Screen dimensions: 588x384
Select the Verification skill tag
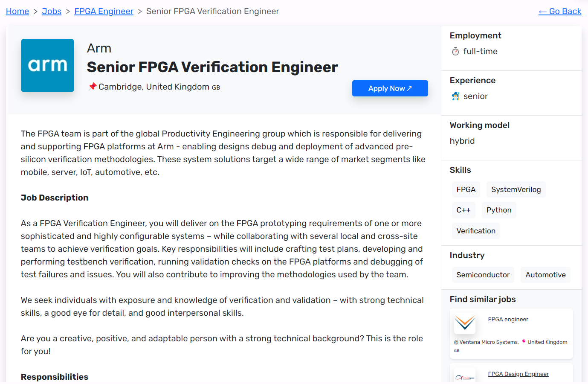tap(475, 231)
